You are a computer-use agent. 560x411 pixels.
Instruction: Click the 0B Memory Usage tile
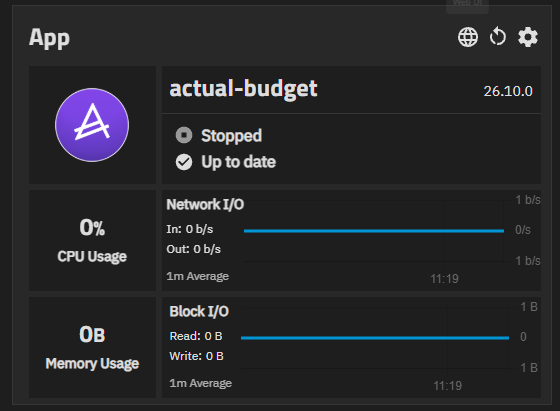(92, 347)
